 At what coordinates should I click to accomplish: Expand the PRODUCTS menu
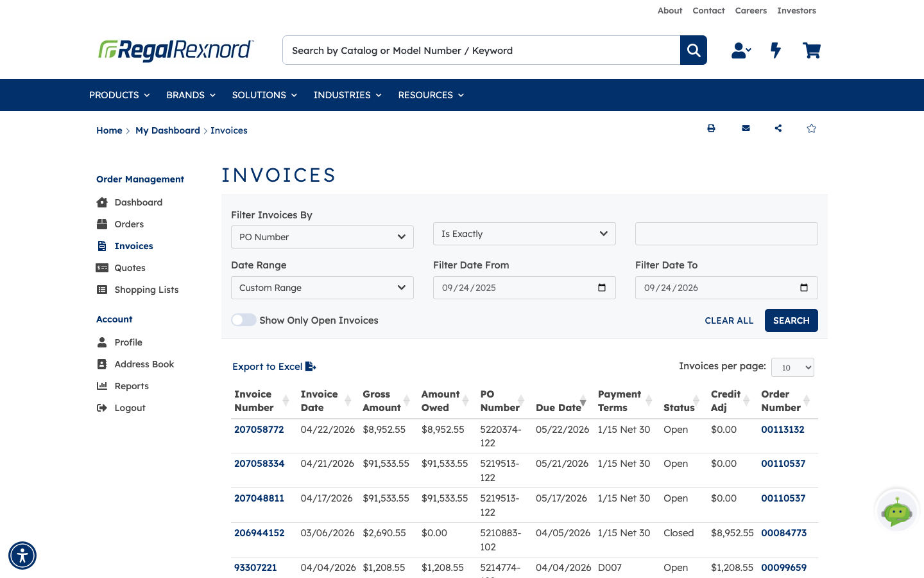119,95
